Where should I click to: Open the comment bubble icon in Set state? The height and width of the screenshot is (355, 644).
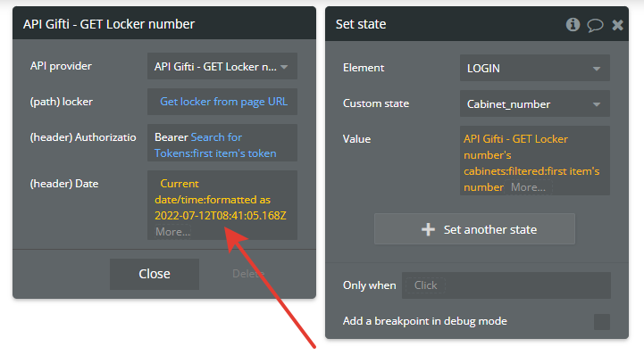[x=595, y=25]
